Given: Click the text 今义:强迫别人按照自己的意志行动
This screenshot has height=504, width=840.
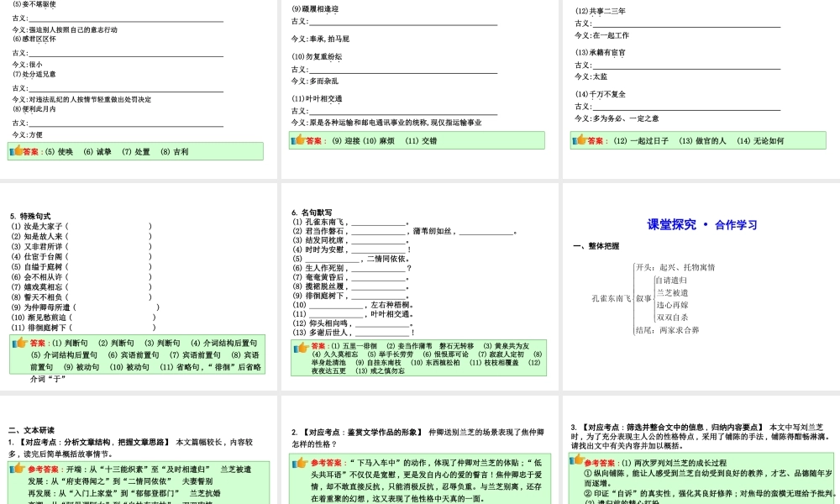Looking at the screenshot, I should point(65,30).
